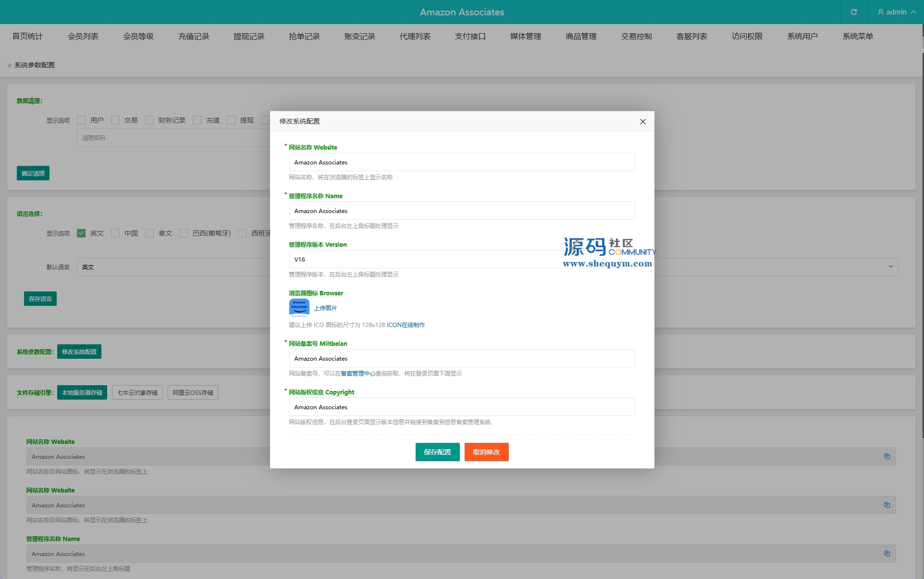The height and width of the screenshot is (579, 924).
Task: Click the 保存语言 button
Action: [x=40, y=299]
